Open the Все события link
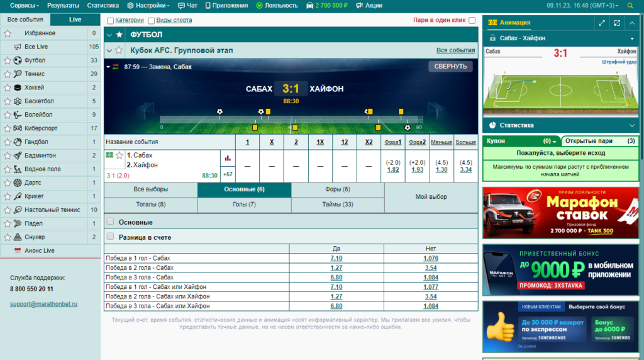The height and width of the screenshot is (360, 644). pos(455,50)
